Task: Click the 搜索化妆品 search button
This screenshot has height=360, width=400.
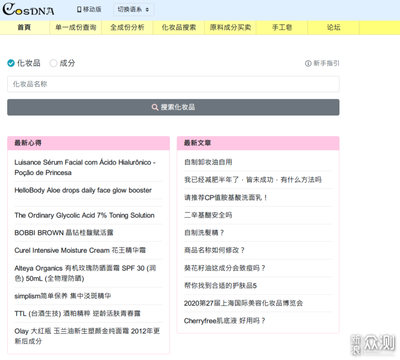Action: pos(173,107)
